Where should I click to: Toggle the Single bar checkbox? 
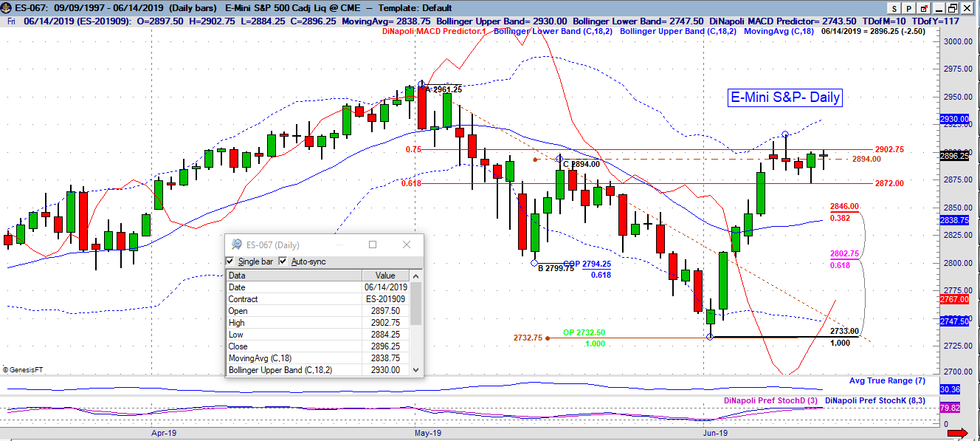click(x=230, y=261)
